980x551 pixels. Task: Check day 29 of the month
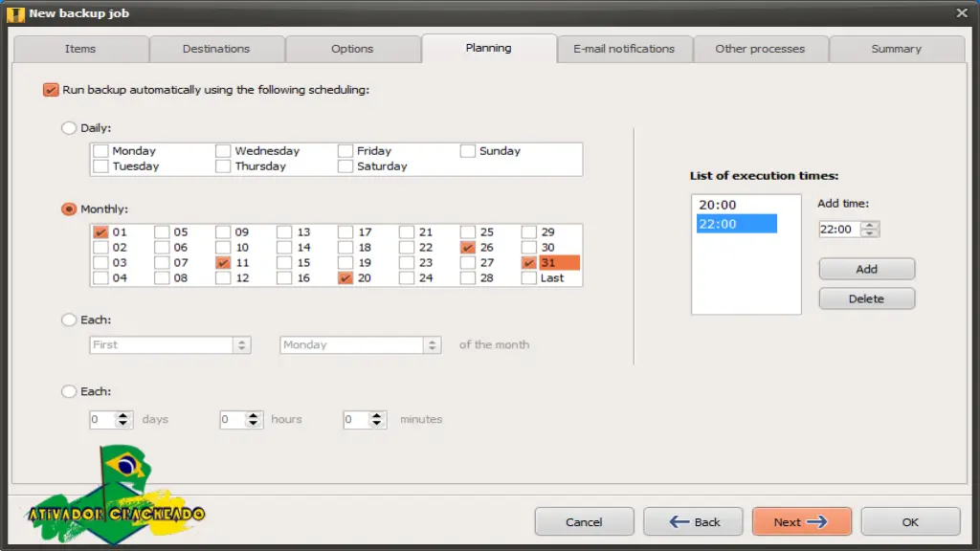[528, 232]
